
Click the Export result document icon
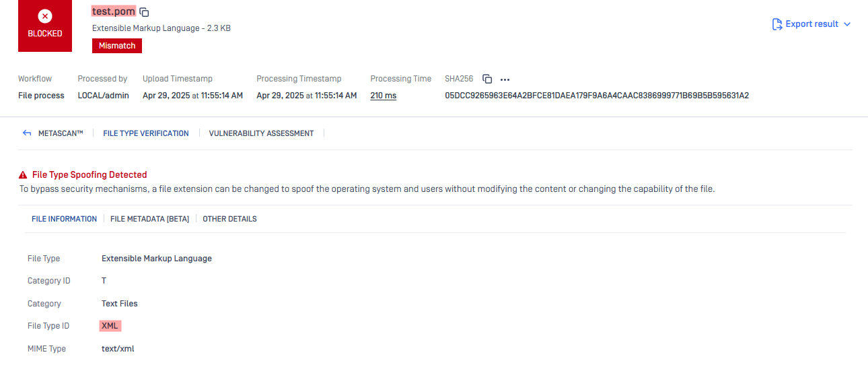click(x=777, y=24)
